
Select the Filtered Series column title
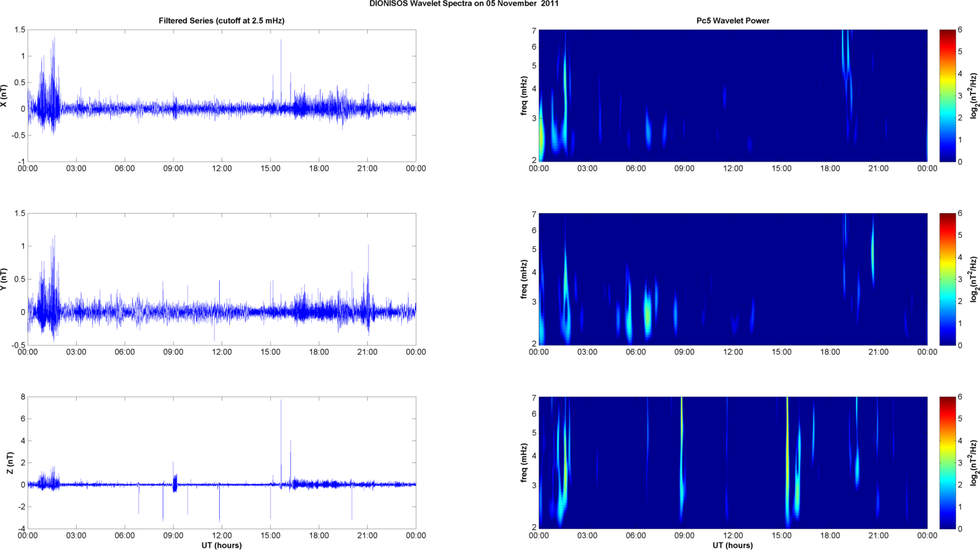click(x=221, y=21)
